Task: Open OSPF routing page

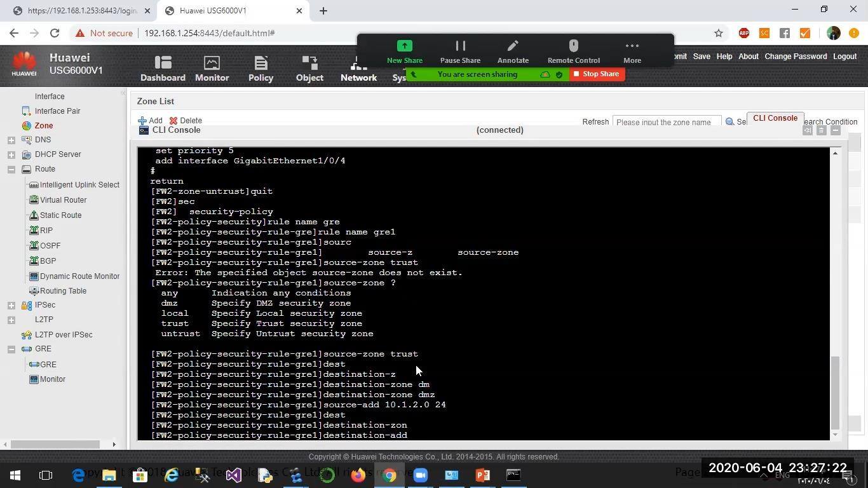Action: pyautogui.click(x=50, y=246)
